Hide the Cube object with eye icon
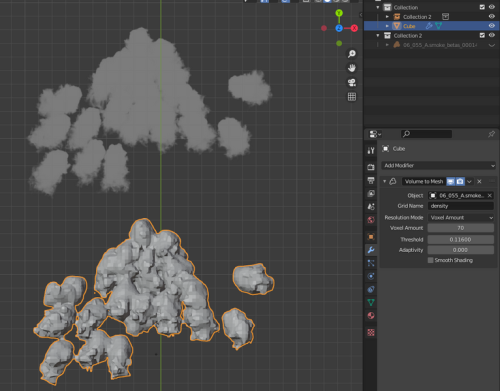Image resolution: width=500 pixels, height=391 pixels. pos(492,26)
